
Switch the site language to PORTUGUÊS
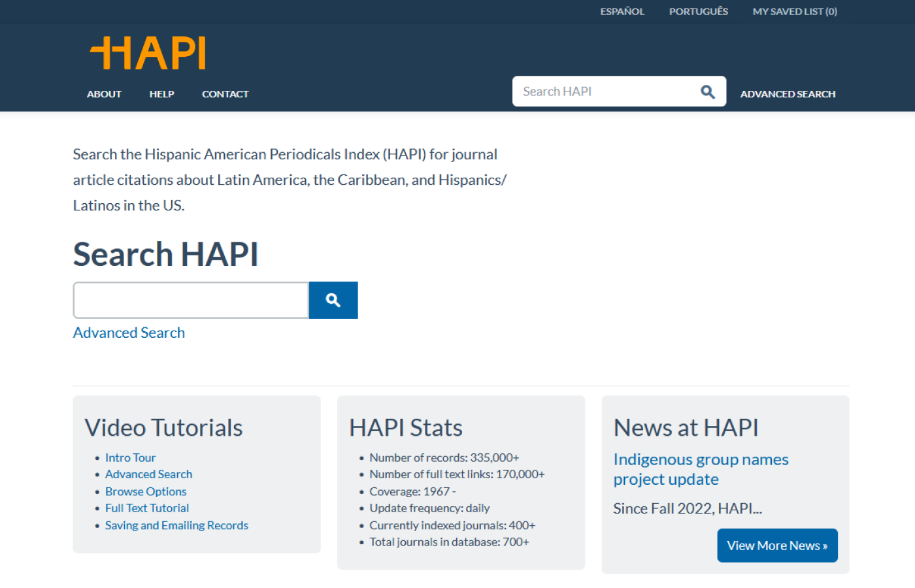tap(698, 11)
